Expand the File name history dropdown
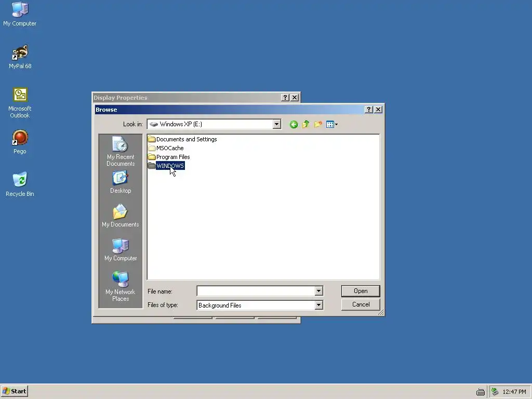532x399 pixels. [318, 291]
